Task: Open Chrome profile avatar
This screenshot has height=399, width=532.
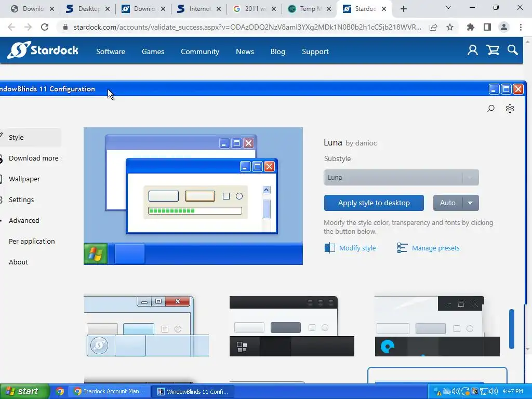Action: (x=504, y=27)
